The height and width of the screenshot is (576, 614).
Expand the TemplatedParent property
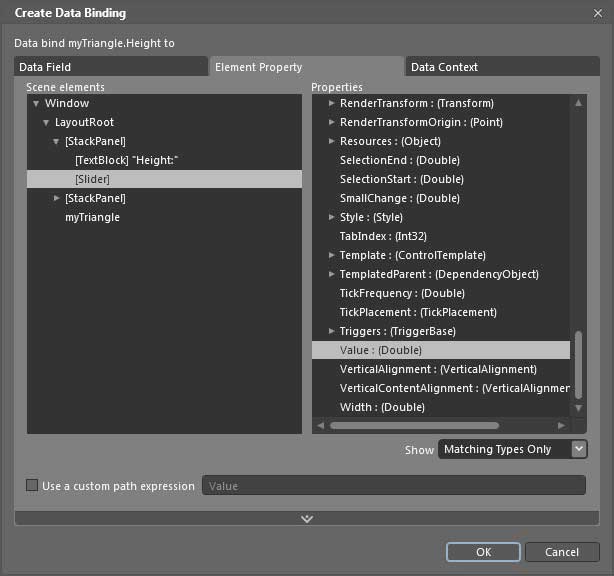pos(331,274)
